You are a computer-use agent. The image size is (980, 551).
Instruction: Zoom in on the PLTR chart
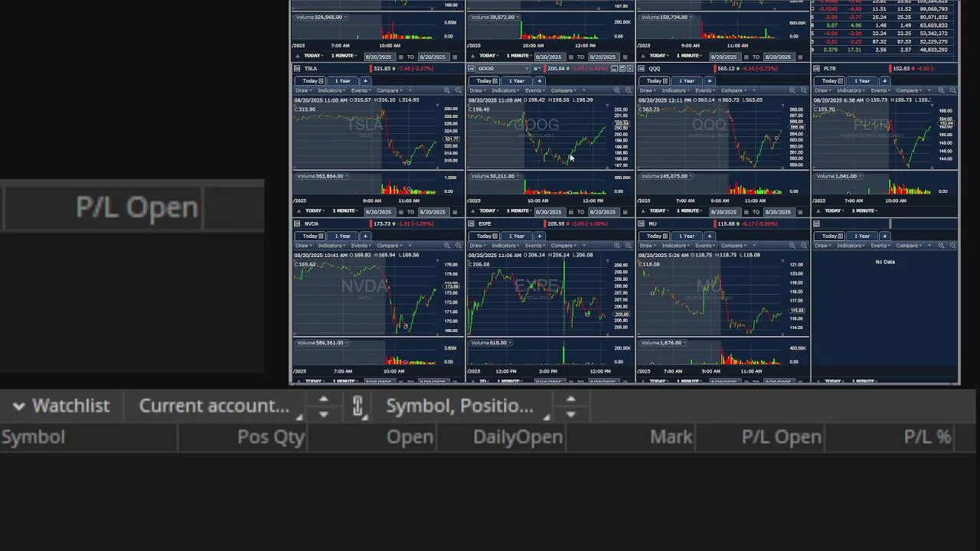click(x=940, y=90)
